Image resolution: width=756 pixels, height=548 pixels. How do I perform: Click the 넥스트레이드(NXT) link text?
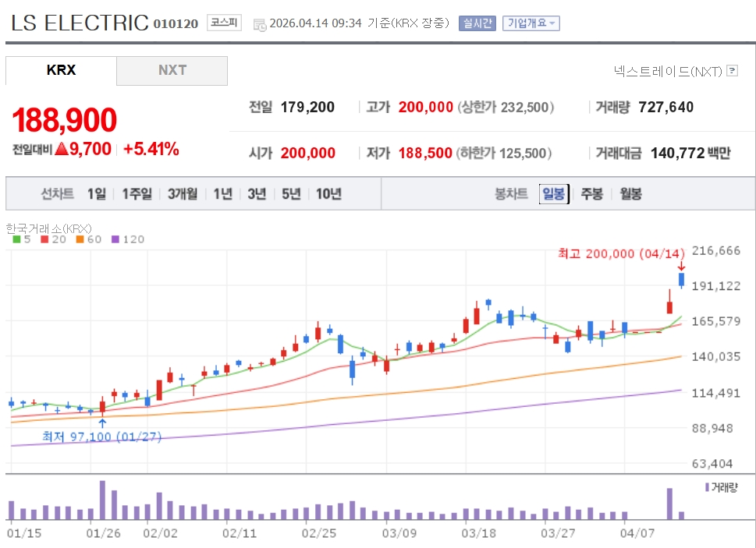click(x=668, y=71)
